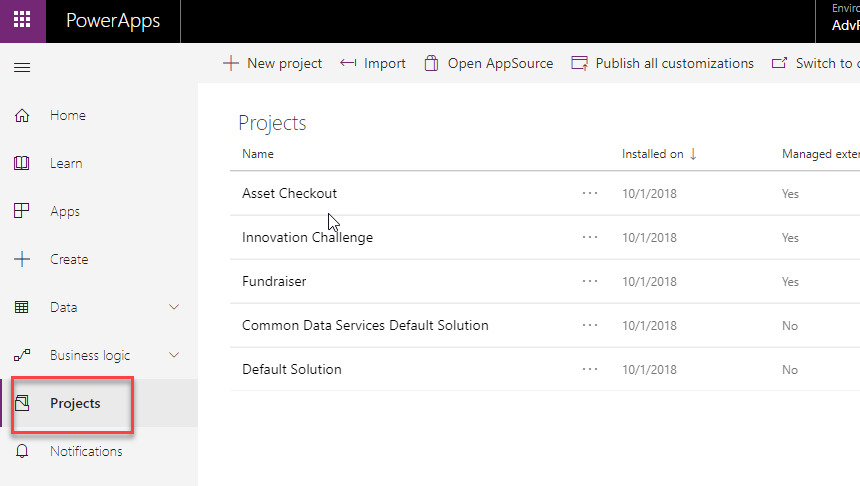Collapse the navigation hamburger menu
This screenshot has height=486, width=860.
click(x=22, y=67)
